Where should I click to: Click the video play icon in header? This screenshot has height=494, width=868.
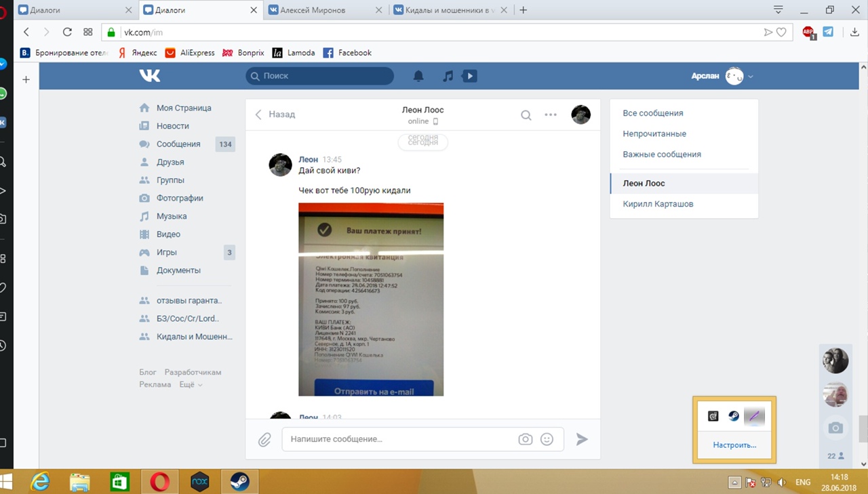coord(469,76)
